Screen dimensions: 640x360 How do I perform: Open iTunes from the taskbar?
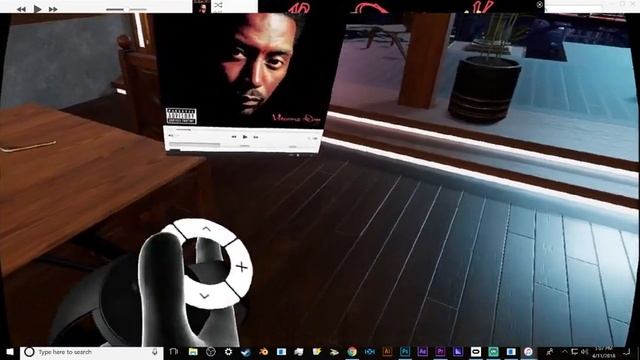(528, 352)
